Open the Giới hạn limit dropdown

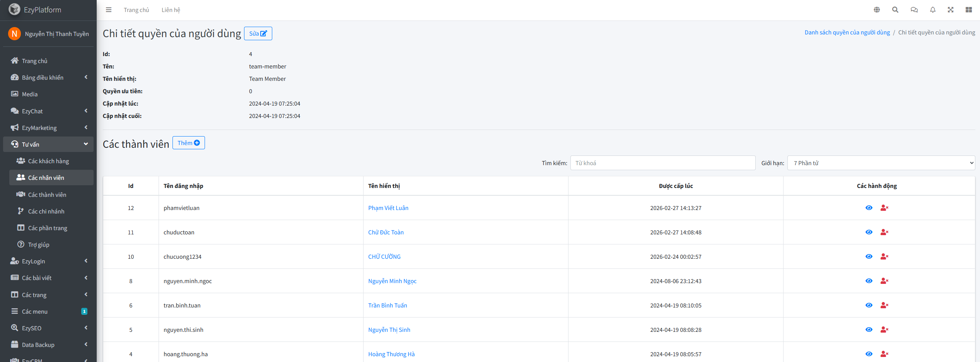pos(881,163)
